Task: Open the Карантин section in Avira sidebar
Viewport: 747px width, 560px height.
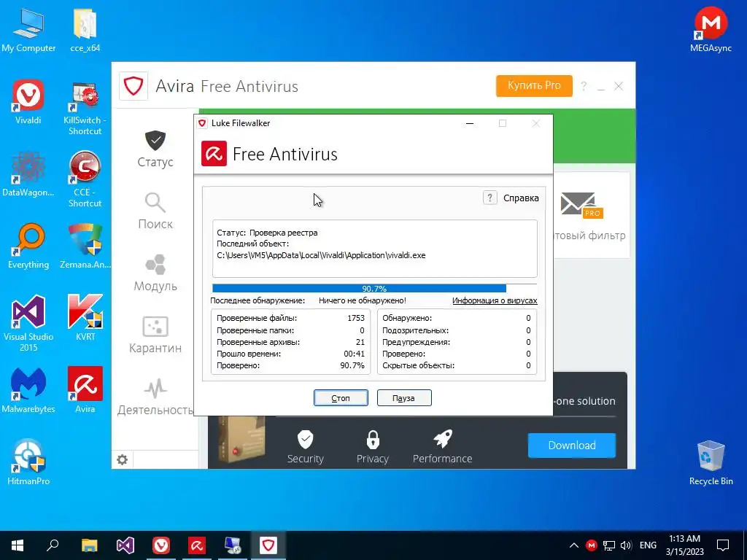Action: tap(155, 335)
